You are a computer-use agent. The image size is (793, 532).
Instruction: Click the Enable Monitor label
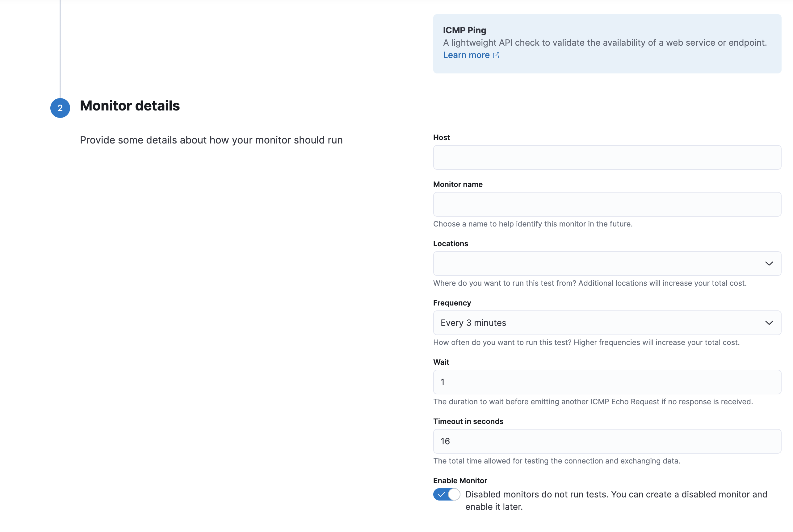(459, 480)
